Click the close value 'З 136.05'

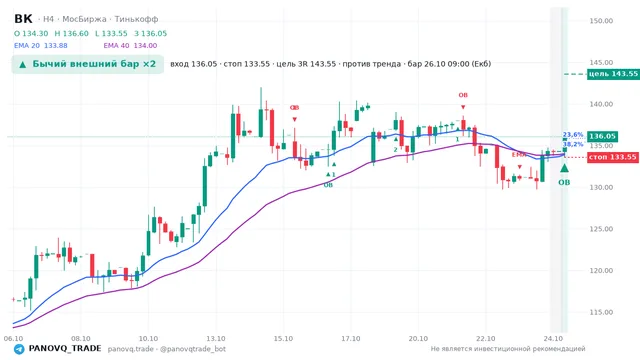coord(151,33)
